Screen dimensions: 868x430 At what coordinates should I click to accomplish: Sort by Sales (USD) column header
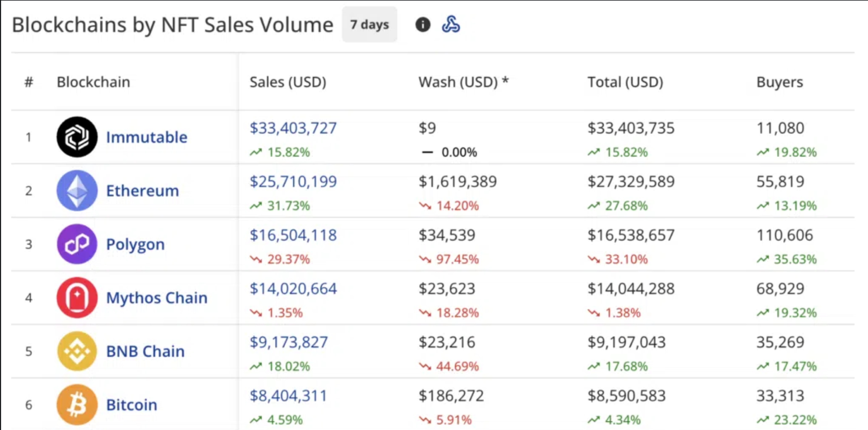click(x=288, y=82)
